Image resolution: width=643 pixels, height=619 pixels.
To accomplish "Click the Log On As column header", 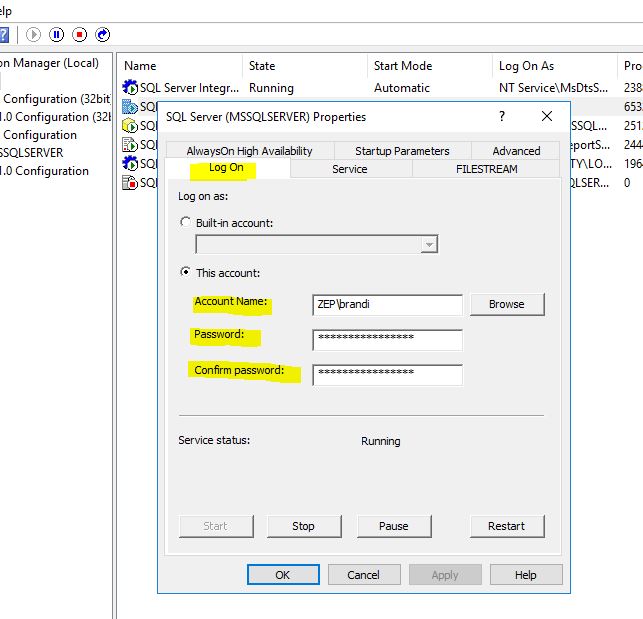I will (526, 66).
